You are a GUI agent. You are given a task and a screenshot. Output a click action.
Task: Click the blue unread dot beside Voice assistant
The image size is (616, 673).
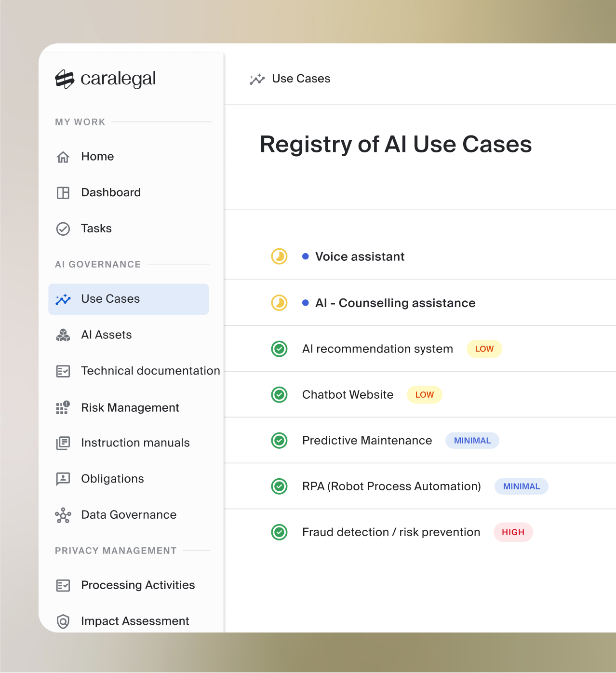click(x=306, y=256)
